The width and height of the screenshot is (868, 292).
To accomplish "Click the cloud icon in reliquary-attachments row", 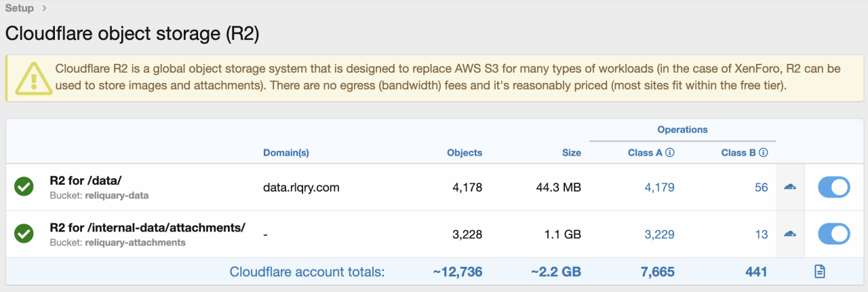I will click(789, 234).
